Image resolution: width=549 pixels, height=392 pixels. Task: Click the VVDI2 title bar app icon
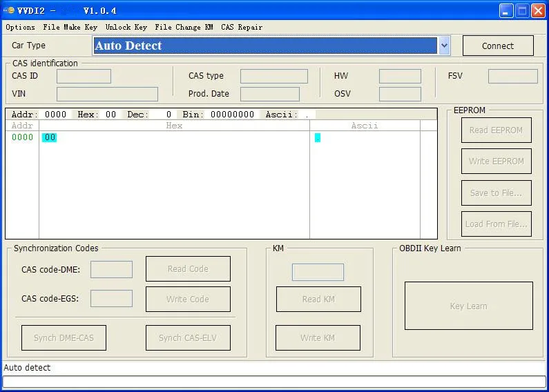coord(9,10)
